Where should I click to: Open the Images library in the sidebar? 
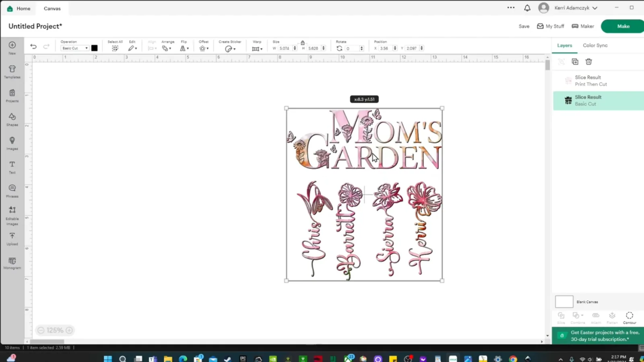[12, 143]
